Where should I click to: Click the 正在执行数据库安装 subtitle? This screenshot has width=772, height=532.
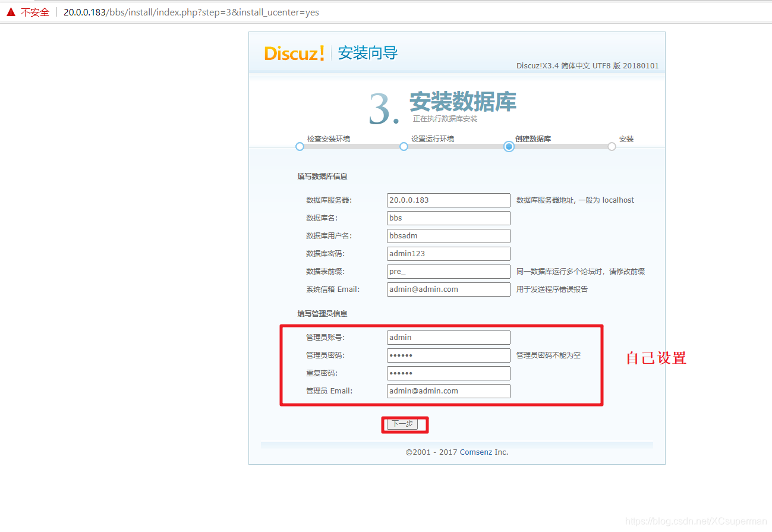(445, 119)
